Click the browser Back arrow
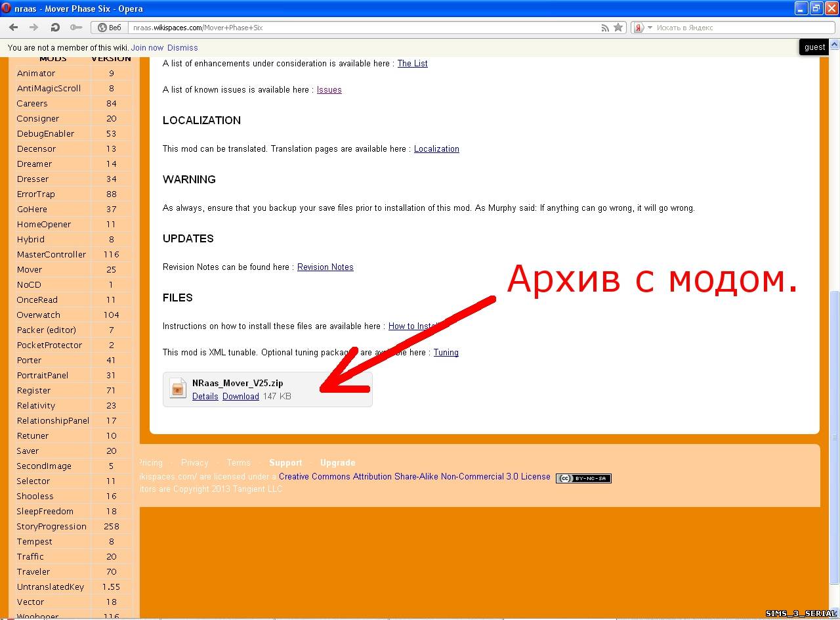Image resolution: width=840 pixels, height=620 pixels. click(x=13, y=28)
